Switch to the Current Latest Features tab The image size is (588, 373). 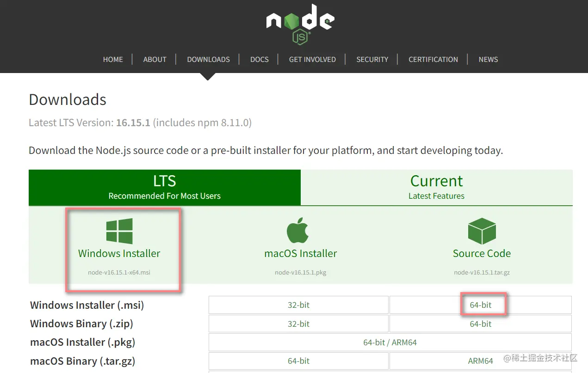click(436, 187)
